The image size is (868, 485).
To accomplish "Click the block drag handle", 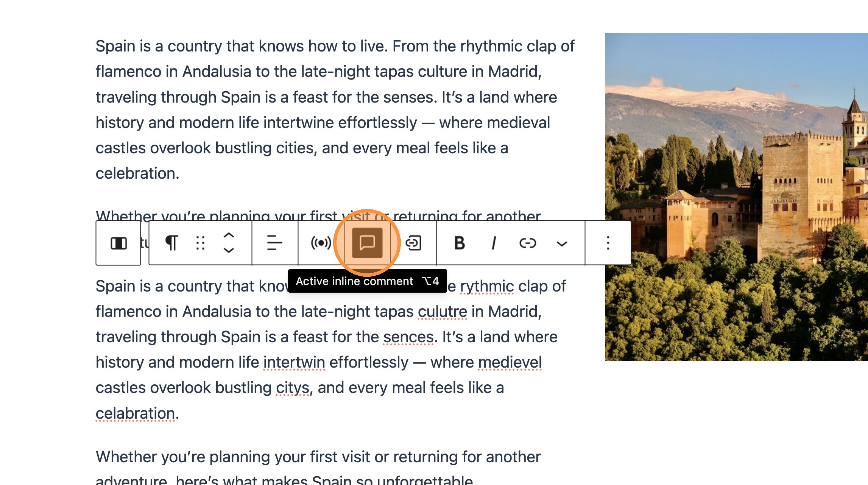I will point(201,243).
